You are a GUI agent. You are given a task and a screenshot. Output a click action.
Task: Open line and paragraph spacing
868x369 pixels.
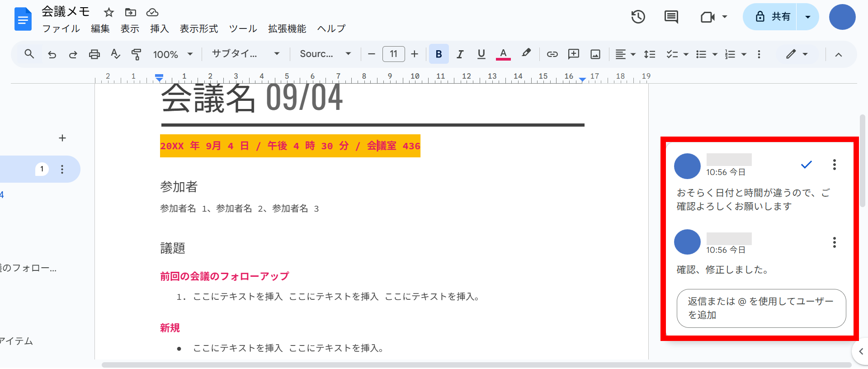650,54
